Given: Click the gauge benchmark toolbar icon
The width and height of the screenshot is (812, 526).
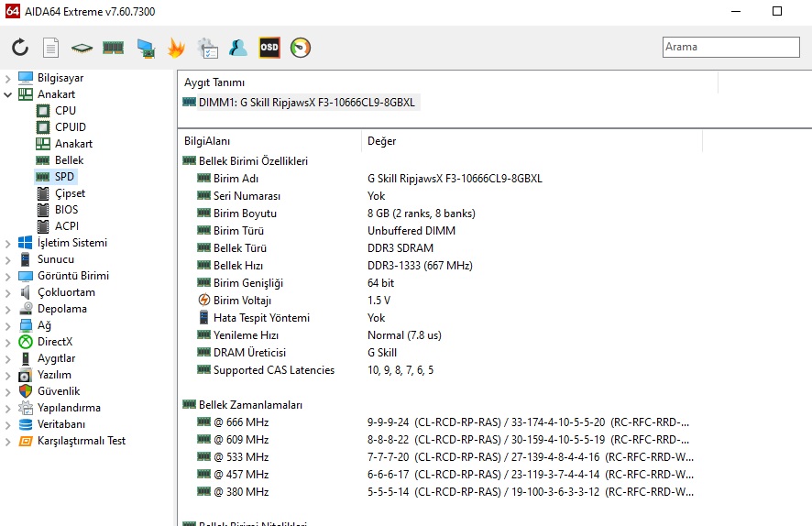Looking at the screenshot, I should [x=301, y=48].
